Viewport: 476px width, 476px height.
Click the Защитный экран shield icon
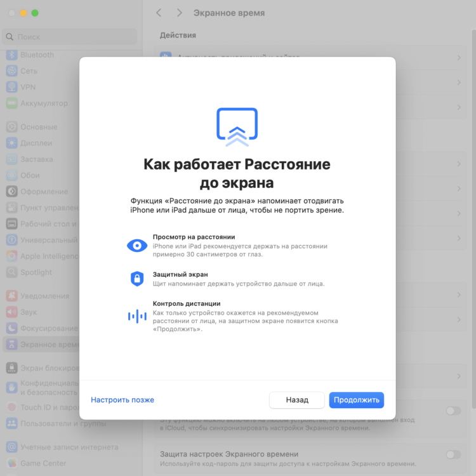click(137, 279)
